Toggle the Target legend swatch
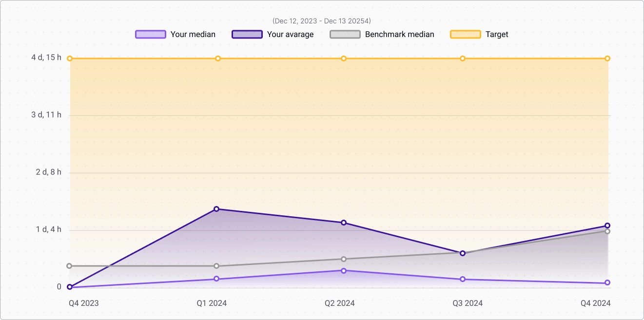Viewport: 644px width, 320px height. 465,34
